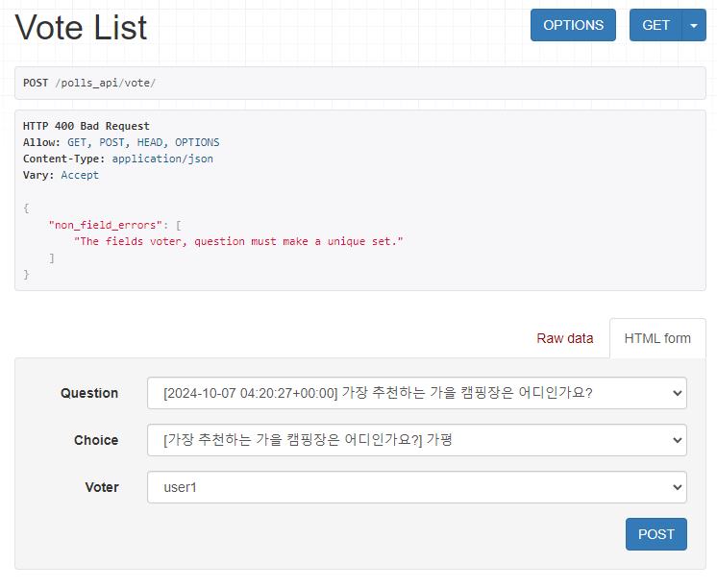Open the Question dropdown
The height and width of the screenshot is (588, 717).
(x=417, y=393)
